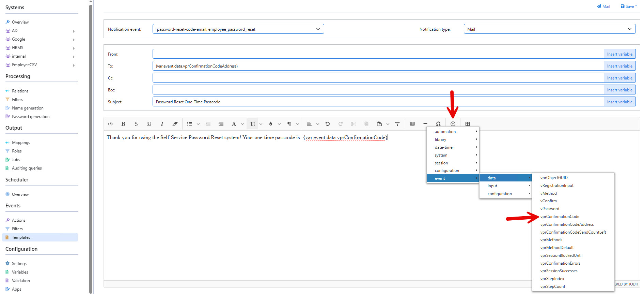Expand the HRMS system item
Image resolution: width=644 pixels, height=294 pixels.
coord(74,48)
